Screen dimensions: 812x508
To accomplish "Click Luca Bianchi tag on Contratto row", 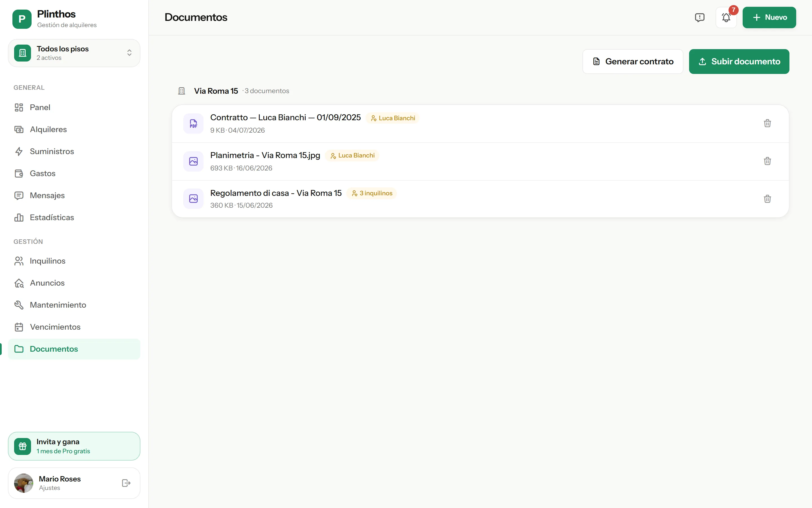I will [392, 118].
